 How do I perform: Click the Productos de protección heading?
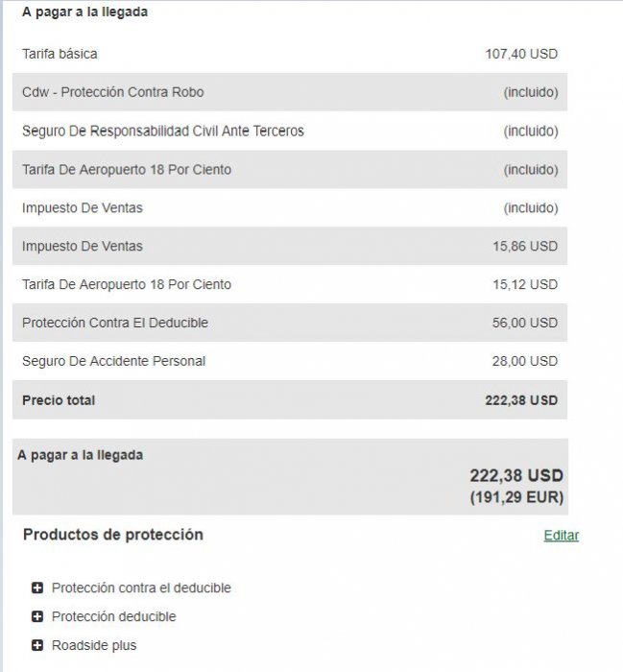tap(112, 535)
